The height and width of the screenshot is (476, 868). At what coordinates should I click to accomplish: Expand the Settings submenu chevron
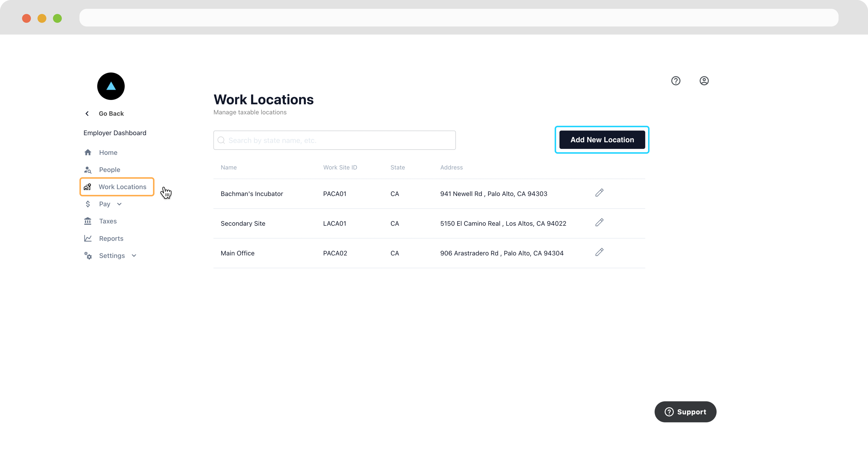[x=134, y=256]
